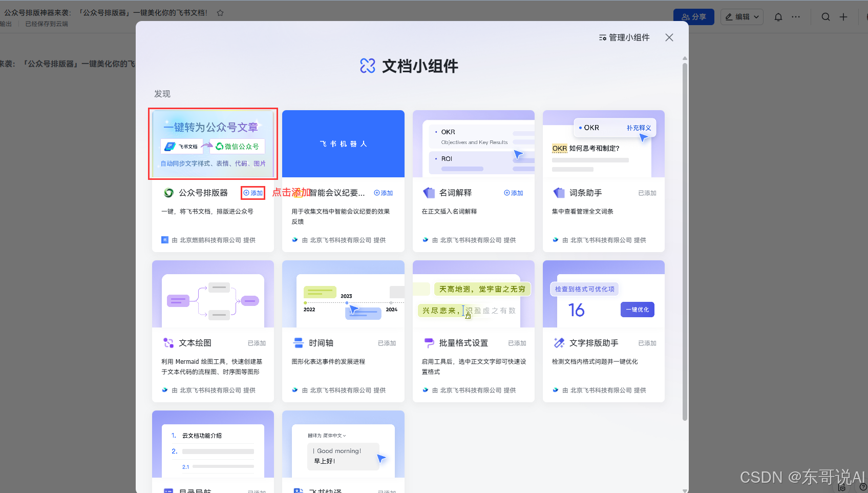Click the search magnifier icon
The width and height of the screenshot is (868, 493).
[826, 17]
